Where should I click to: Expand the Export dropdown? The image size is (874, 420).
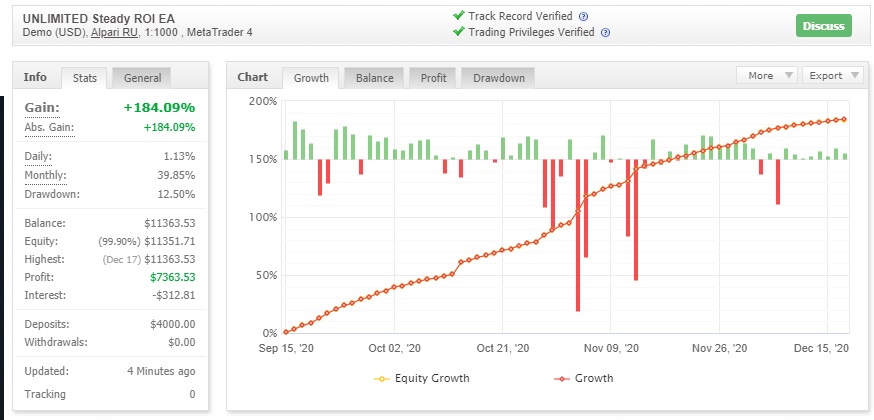[832, 76]
